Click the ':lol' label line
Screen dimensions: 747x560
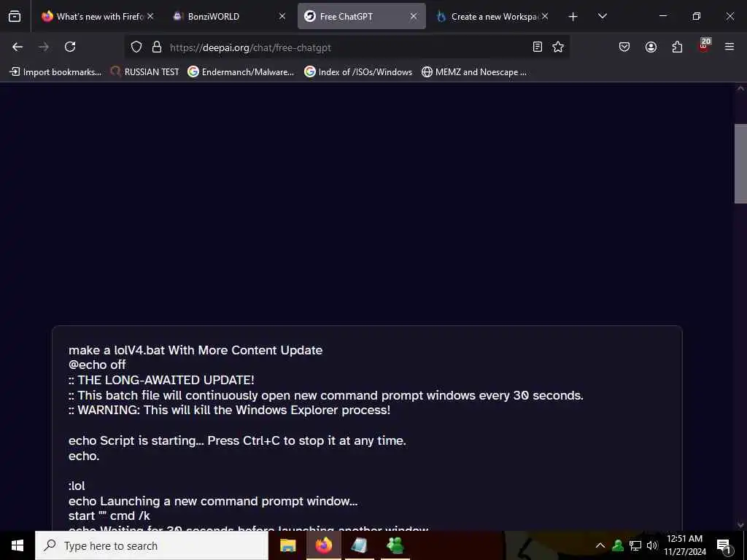pyautogui.click(x=77, y=486)
